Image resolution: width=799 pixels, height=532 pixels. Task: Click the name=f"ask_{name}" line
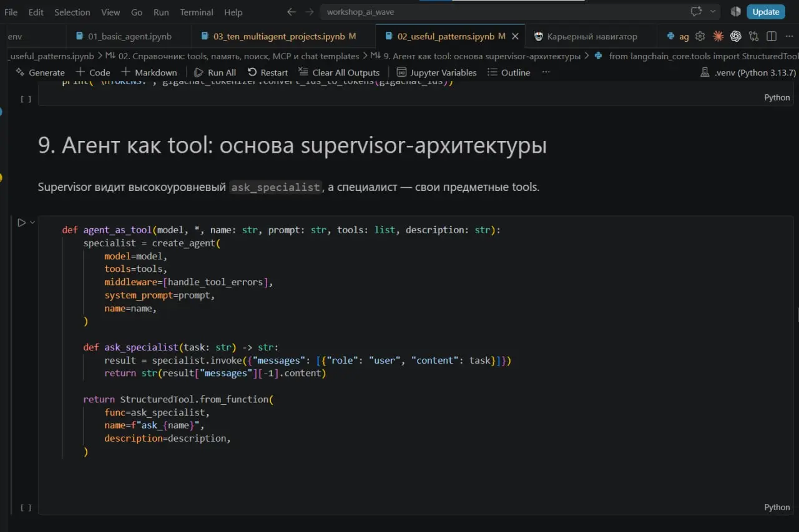point(155,425)
